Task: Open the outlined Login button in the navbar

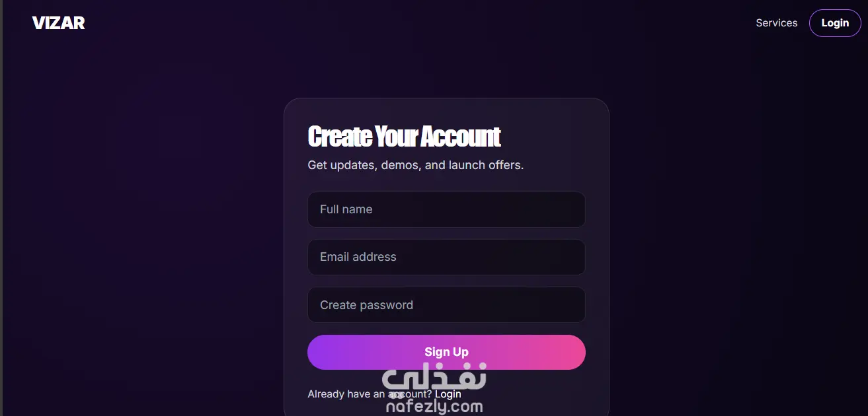Action: pos(835,23)
